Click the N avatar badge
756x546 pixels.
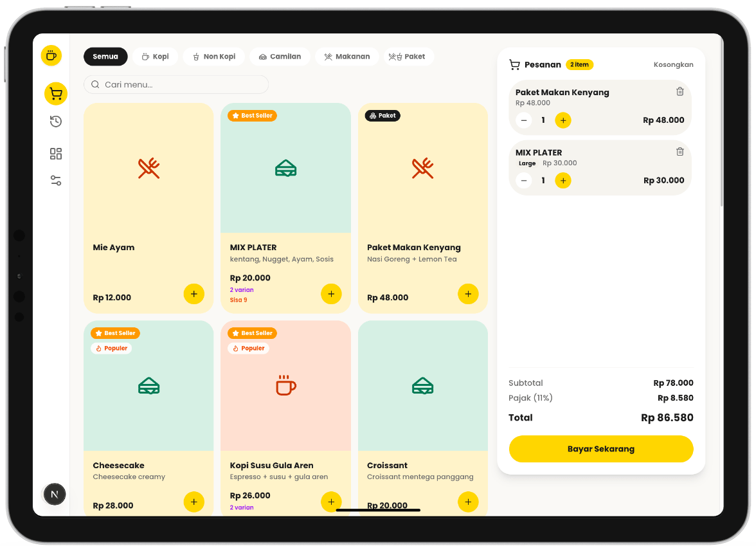(x=55, y=494)
